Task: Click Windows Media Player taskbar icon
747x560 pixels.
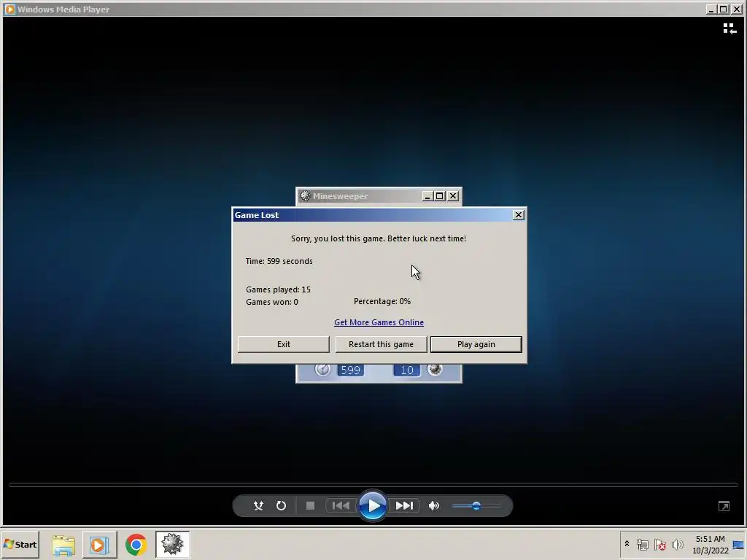Action: click(x=99, y=545)
